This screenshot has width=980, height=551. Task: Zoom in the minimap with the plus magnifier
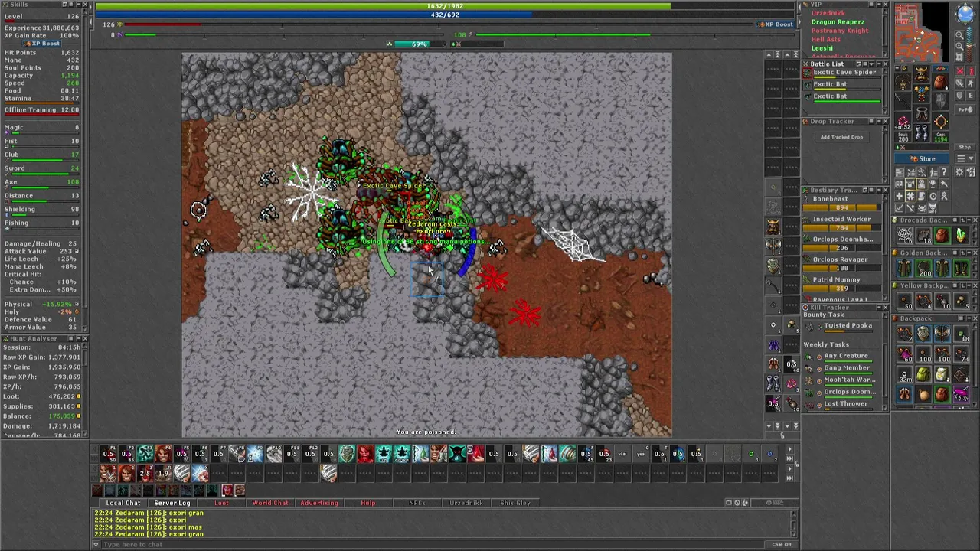(x=959, y=46)
